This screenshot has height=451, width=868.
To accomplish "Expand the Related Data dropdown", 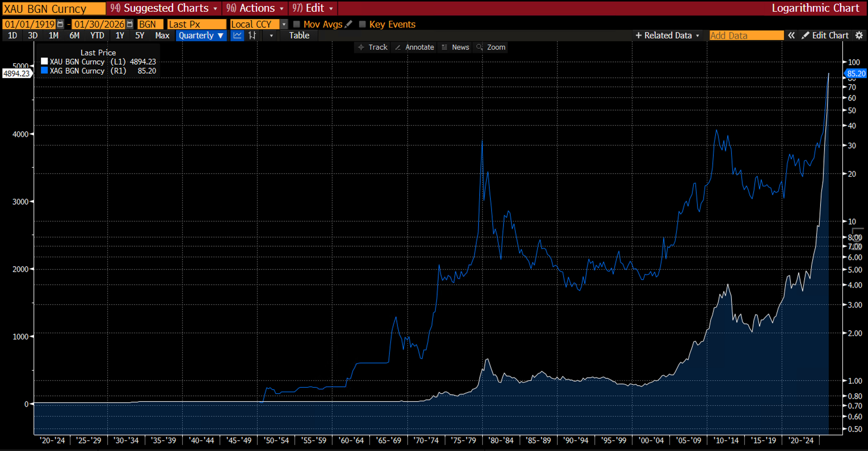I will (667, 35).
